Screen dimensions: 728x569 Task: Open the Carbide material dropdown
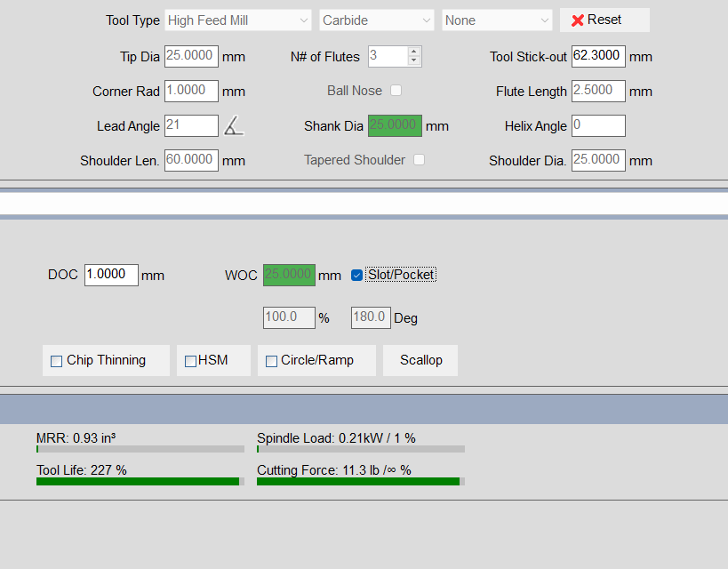click(x=376, y=20)
